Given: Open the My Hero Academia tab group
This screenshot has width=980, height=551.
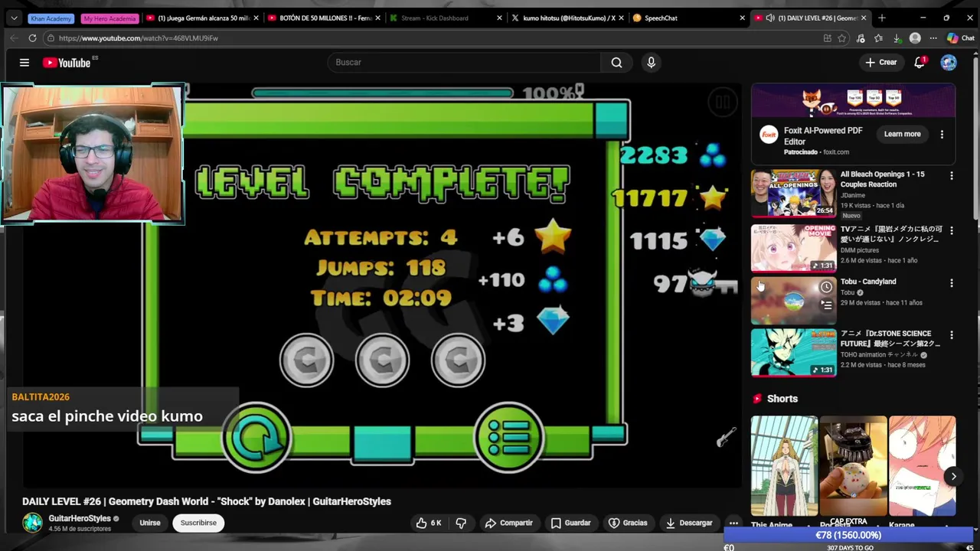Looking at the screenshot, I should (x=109, y=18).
